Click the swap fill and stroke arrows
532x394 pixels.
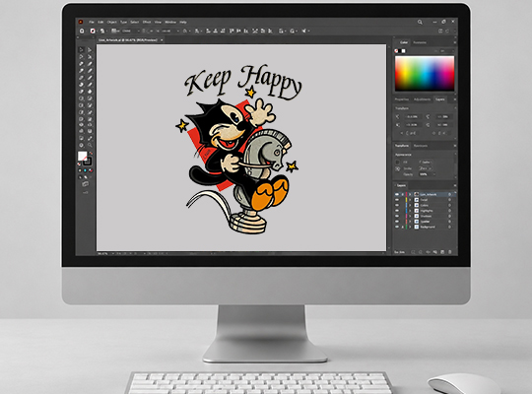pos(91,153)
